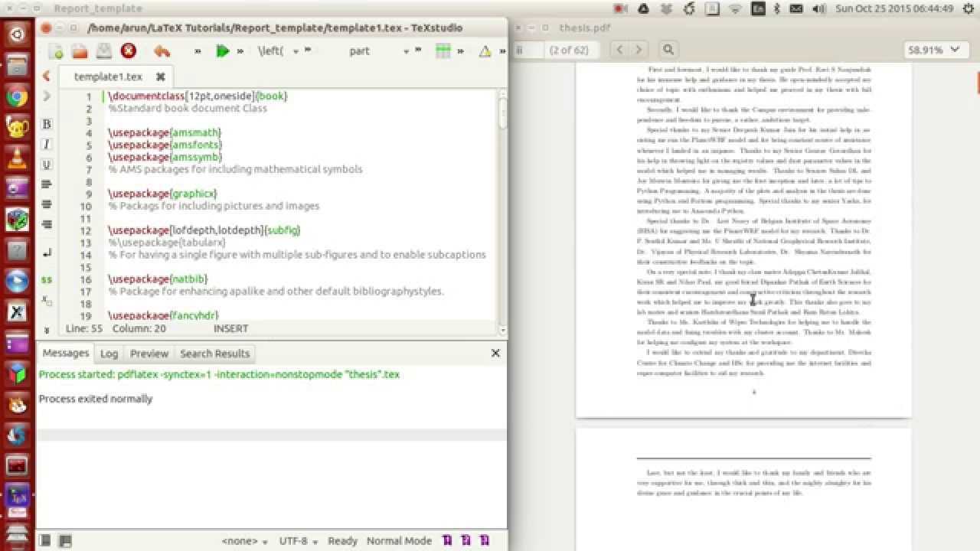The height and width of the screenshot is (551, 980).
Task: Switch to the Messages tab
Action: (66, 354)
